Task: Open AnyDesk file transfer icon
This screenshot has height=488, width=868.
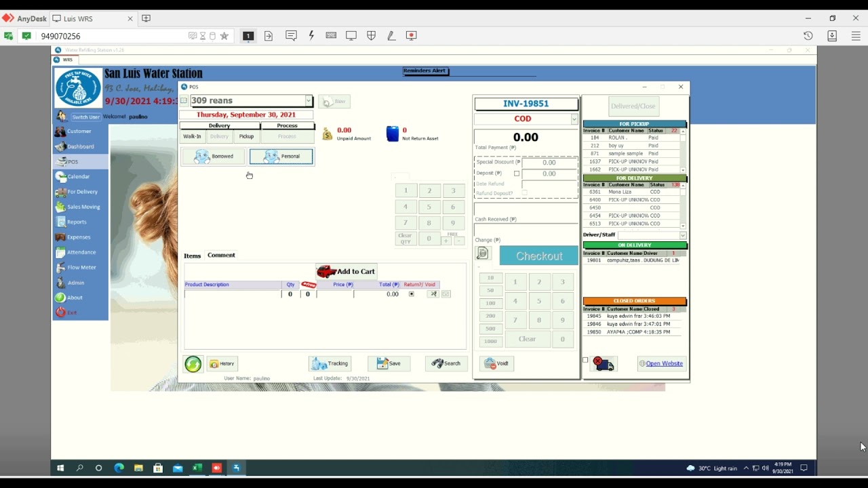Action: 269,36
